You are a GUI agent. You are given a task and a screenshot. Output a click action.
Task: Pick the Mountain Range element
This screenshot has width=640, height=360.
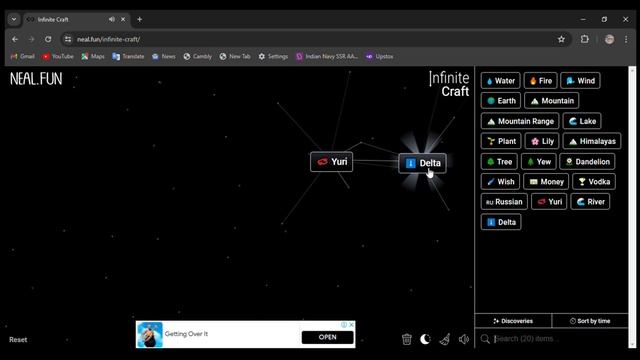pos(520,121)
